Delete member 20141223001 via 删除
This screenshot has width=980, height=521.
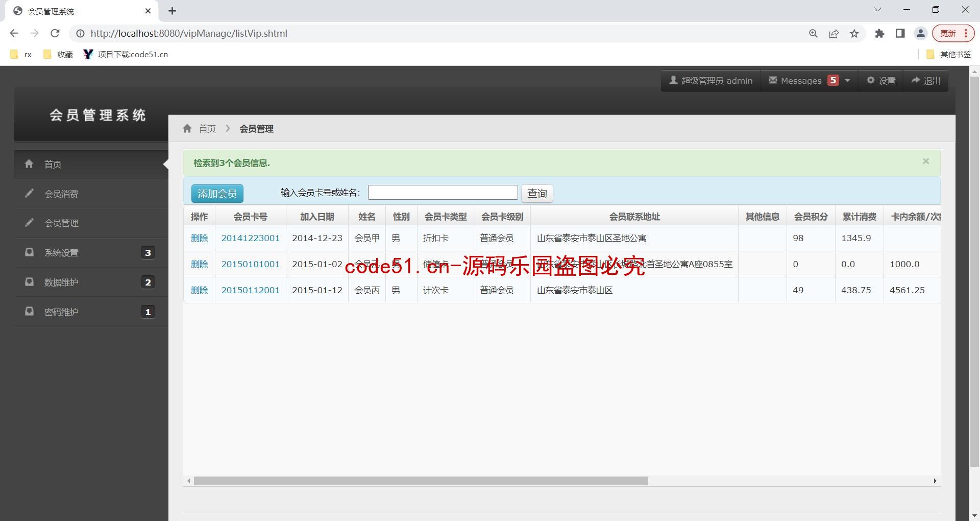coord(200,238)
